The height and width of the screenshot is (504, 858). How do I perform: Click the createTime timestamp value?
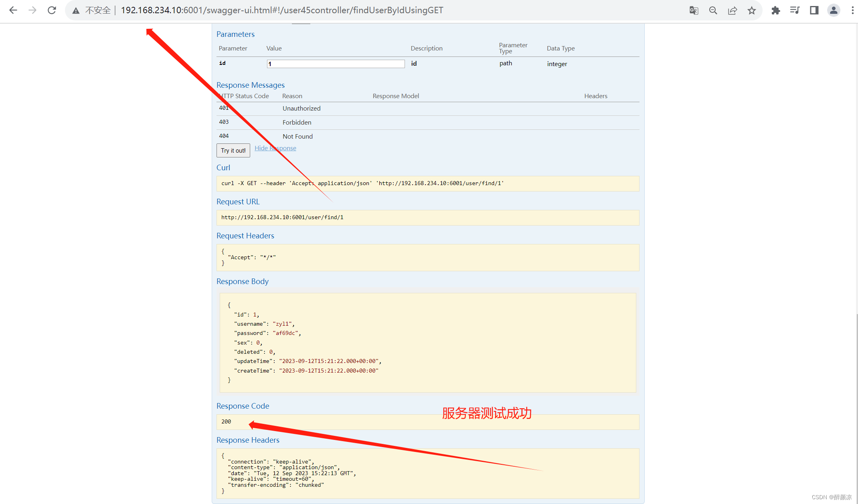pos(329,371)
